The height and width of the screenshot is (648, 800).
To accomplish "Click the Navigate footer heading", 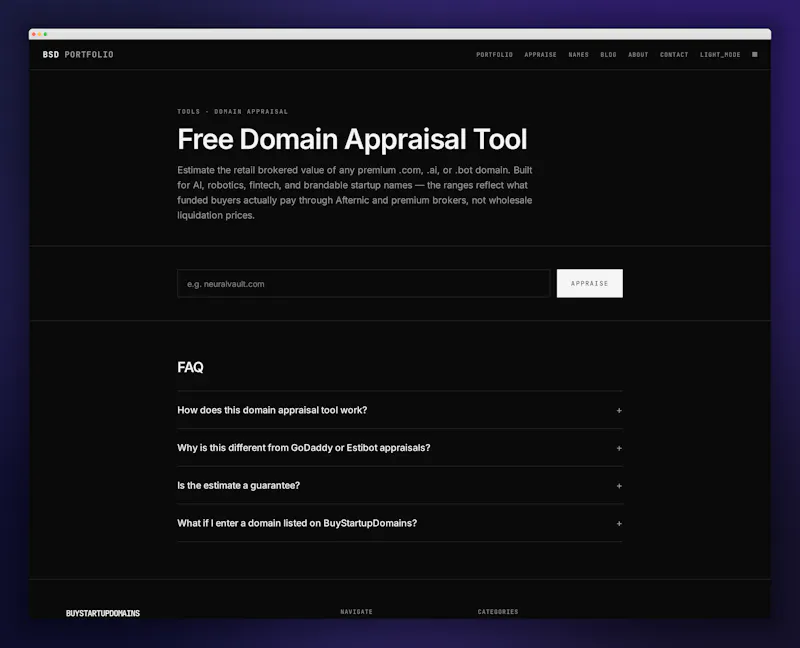I will coord(357,611).
